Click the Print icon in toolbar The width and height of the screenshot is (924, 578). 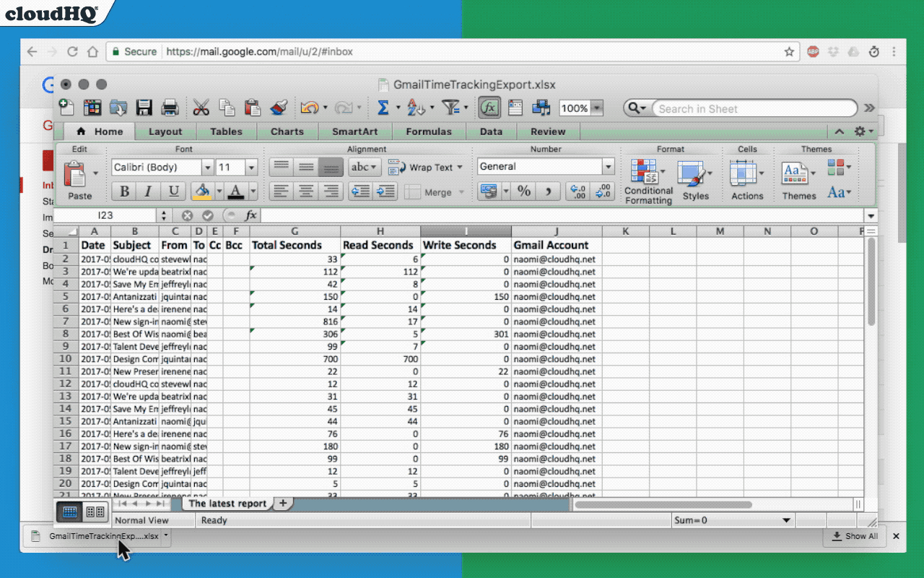(x=170, y=108)
